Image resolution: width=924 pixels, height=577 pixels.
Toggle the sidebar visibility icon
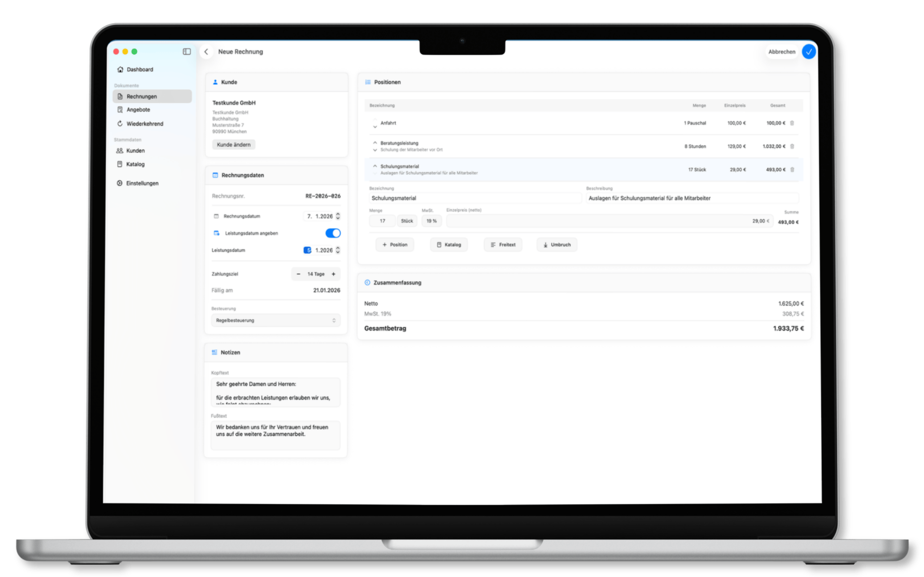click(187, 52)
